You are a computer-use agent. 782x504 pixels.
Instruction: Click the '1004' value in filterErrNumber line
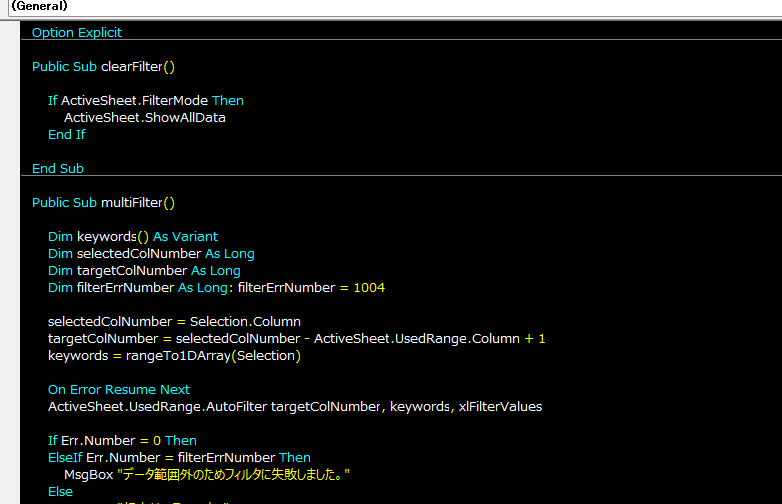coord(369,288)
